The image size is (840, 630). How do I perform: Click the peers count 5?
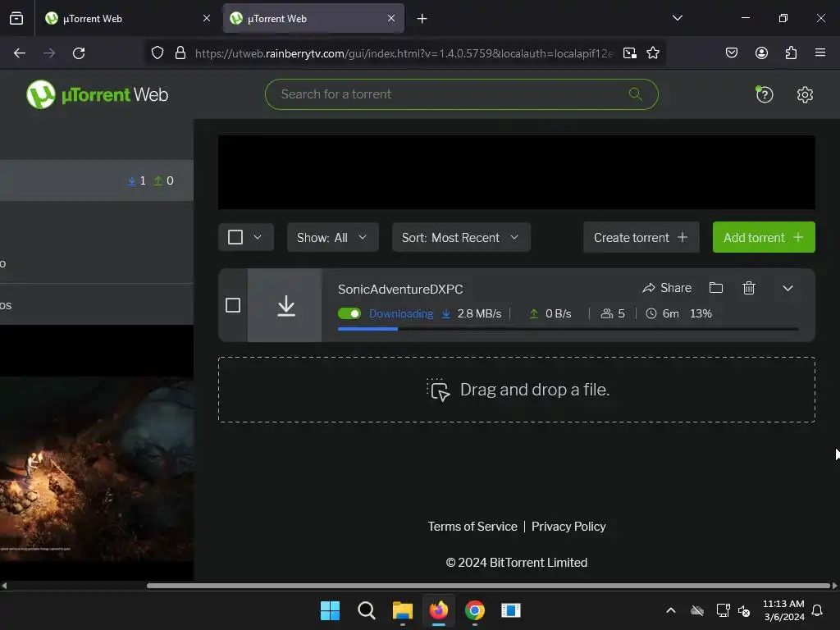[621, 313]
